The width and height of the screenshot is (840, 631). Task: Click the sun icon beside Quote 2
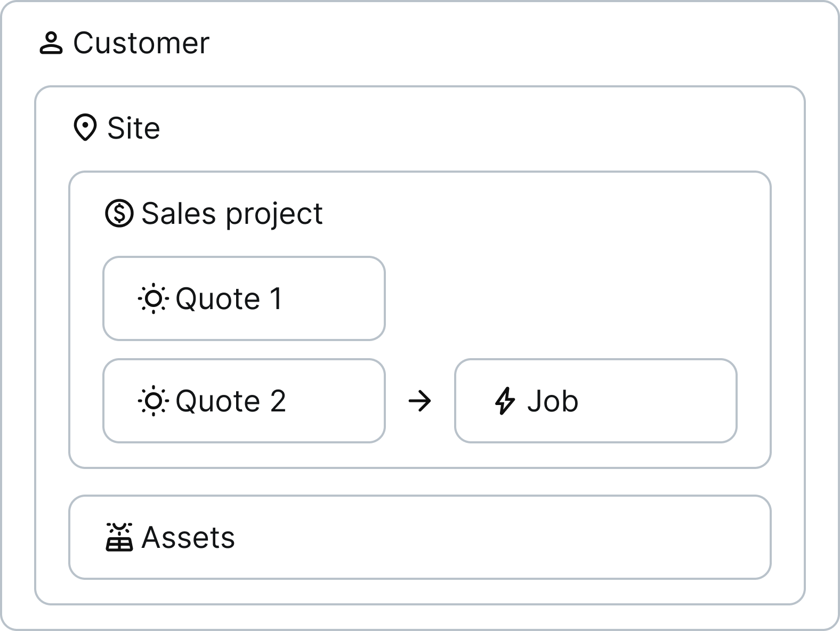154,401
